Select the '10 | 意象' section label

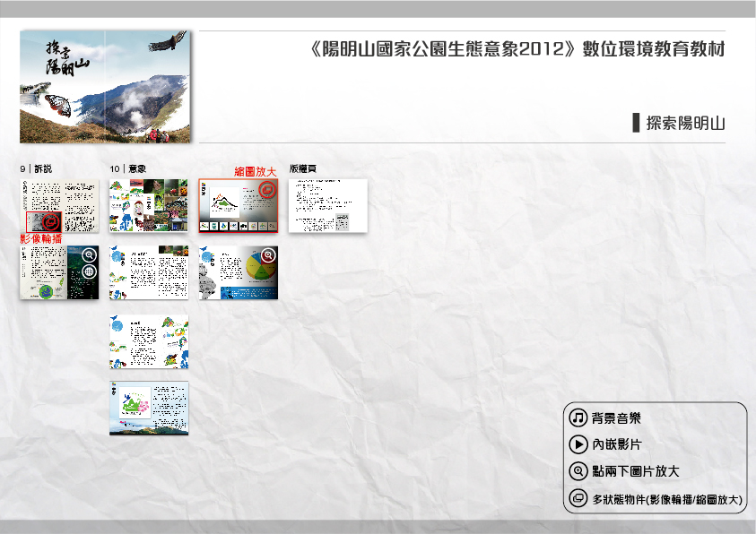[127, 168]
